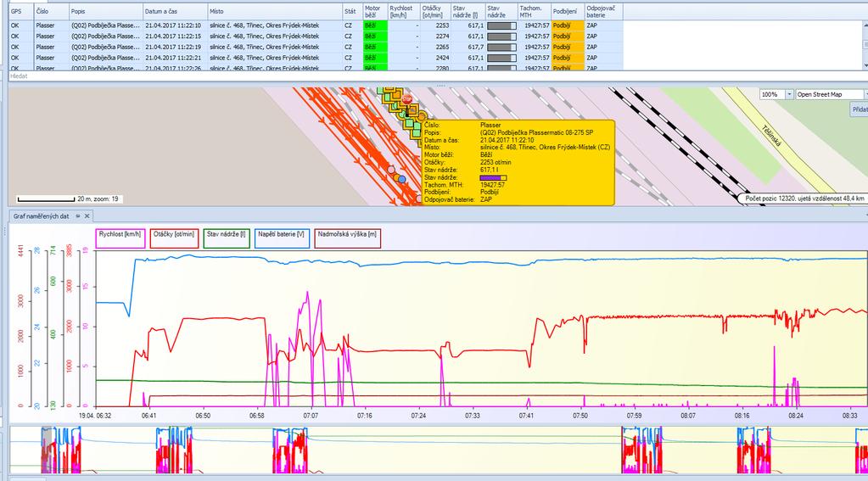Click the Motor běží column header
The height and width of the screenshot is (481, 868).
click(x=375, y=11)
